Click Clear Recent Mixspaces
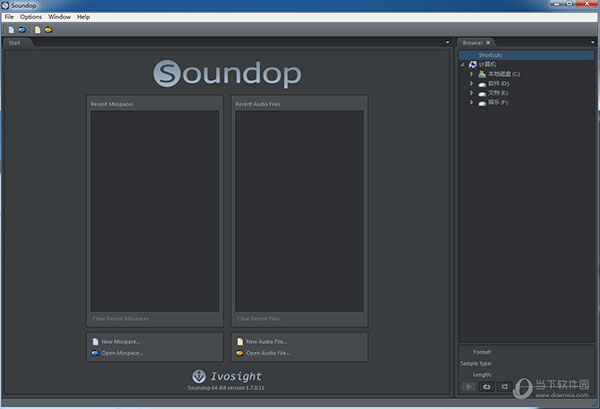The height and width of the screenshot is (409, 600). [121, 318]
